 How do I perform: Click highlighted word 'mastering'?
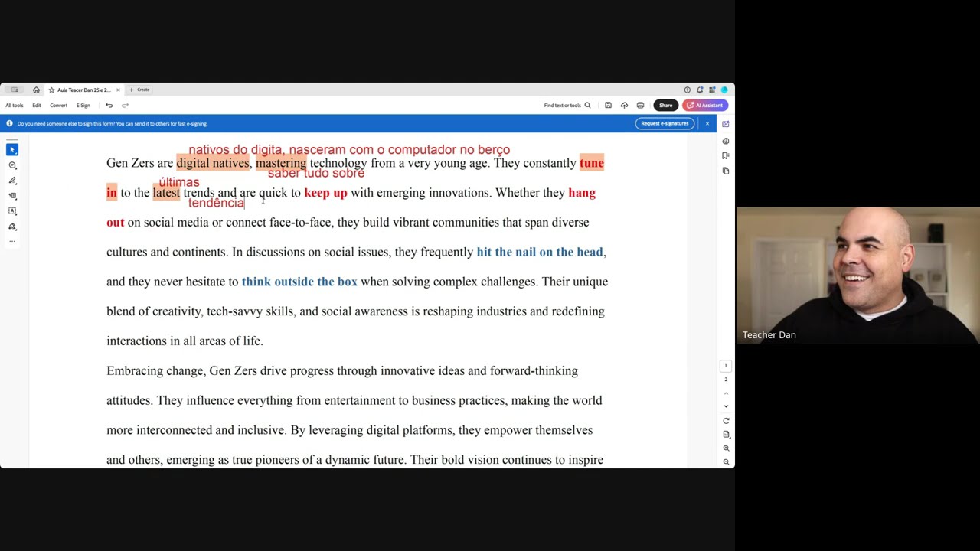tap(281, 163)
